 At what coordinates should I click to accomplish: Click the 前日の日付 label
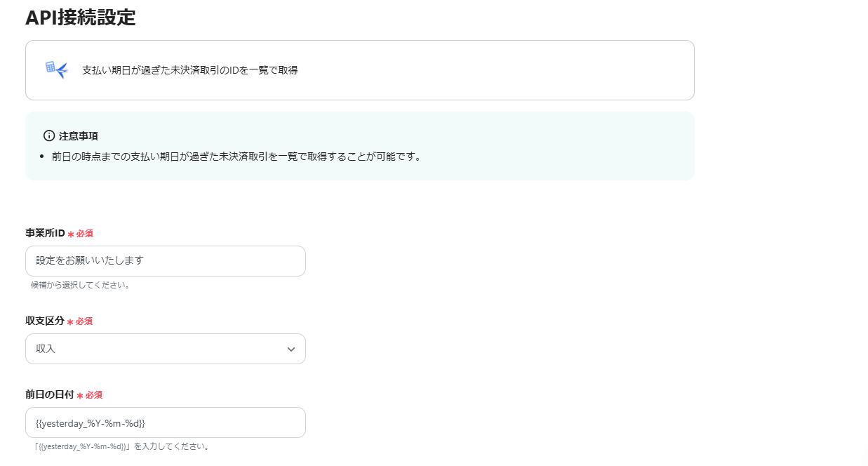50,394
